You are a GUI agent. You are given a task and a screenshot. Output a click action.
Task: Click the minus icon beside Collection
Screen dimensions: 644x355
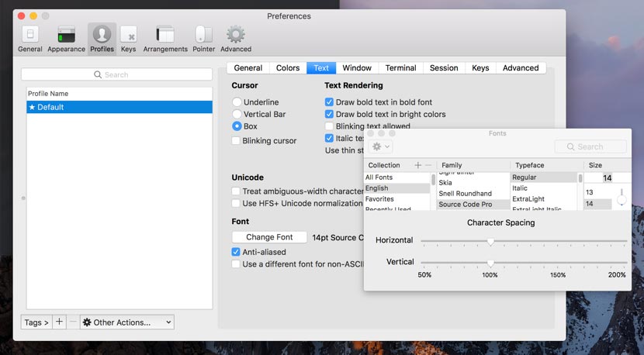click(x=428, y=165)
